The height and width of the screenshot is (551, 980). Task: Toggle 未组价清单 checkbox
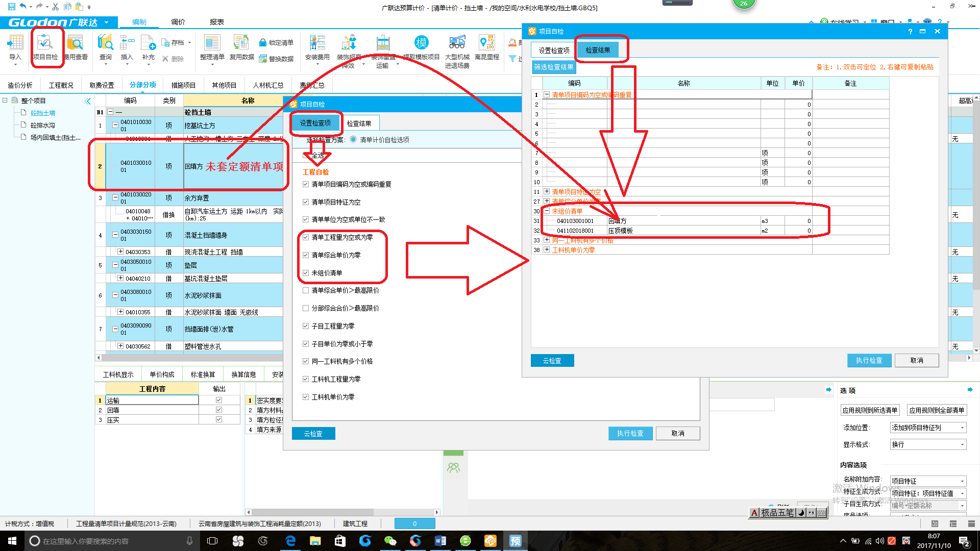tap(306, 273)
